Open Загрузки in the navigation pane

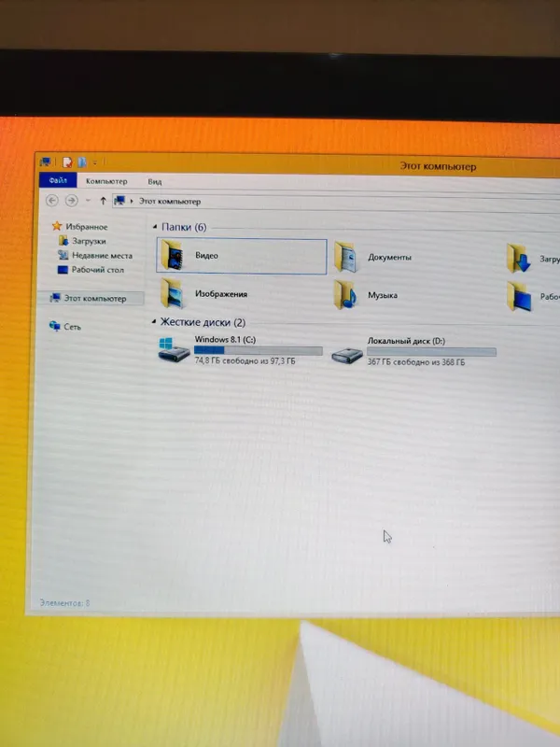(x=89, y=241)
